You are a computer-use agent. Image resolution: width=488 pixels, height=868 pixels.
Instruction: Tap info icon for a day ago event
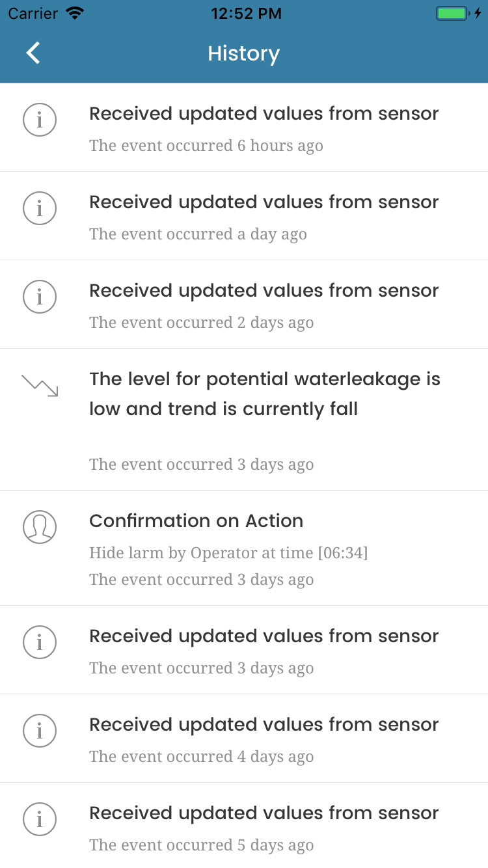click(40, 208)
